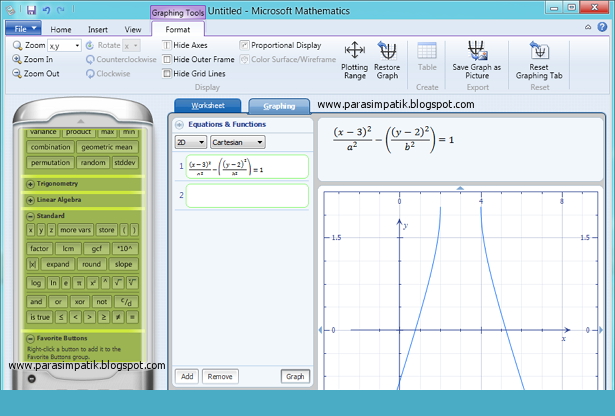Switch to the Graphing tab
615x416 pixels.
[279, 106]
